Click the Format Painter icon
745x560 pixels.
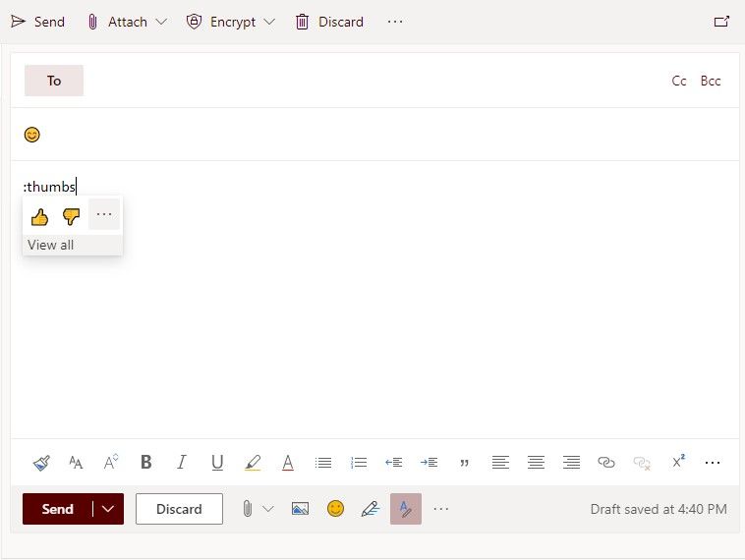coord(40,462)
